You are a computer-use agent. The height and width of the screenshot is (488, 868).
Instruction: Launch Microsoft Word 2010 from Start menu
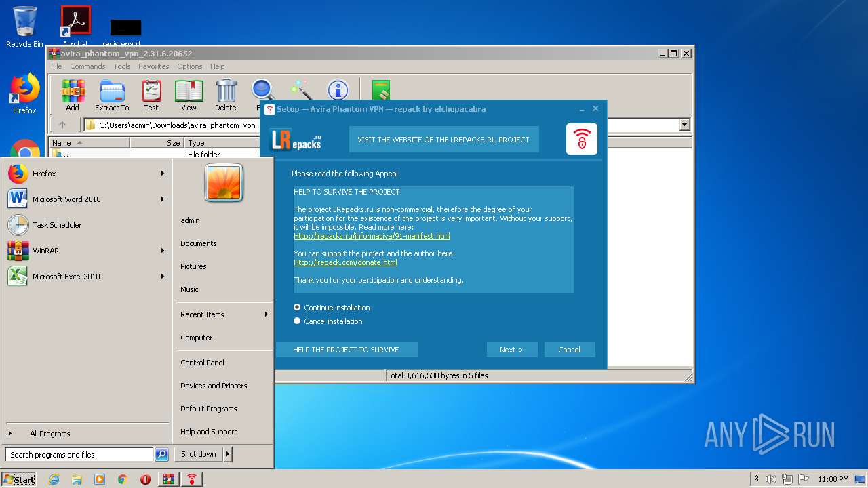[86, 199]
